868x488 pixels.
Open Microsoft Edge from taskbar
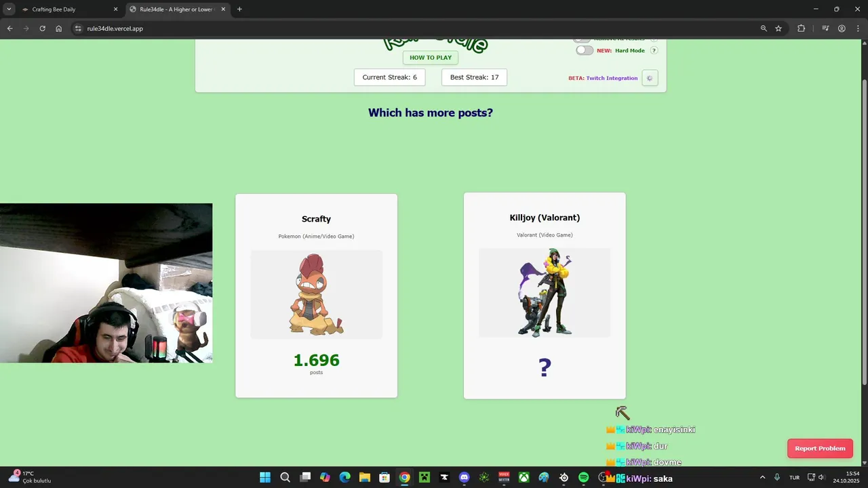tap(344, 477)
